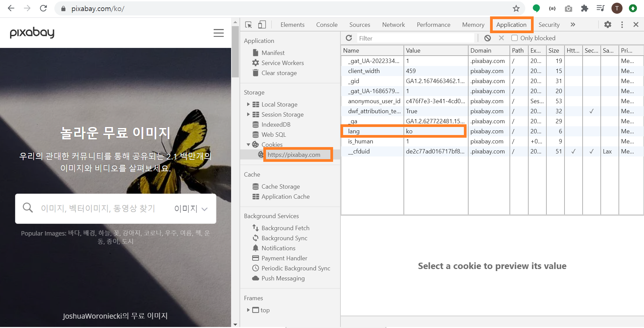The width and height of the screenshot is (644, 328).
Task: Close the DevTools panel
Action: tap(636, 24)
